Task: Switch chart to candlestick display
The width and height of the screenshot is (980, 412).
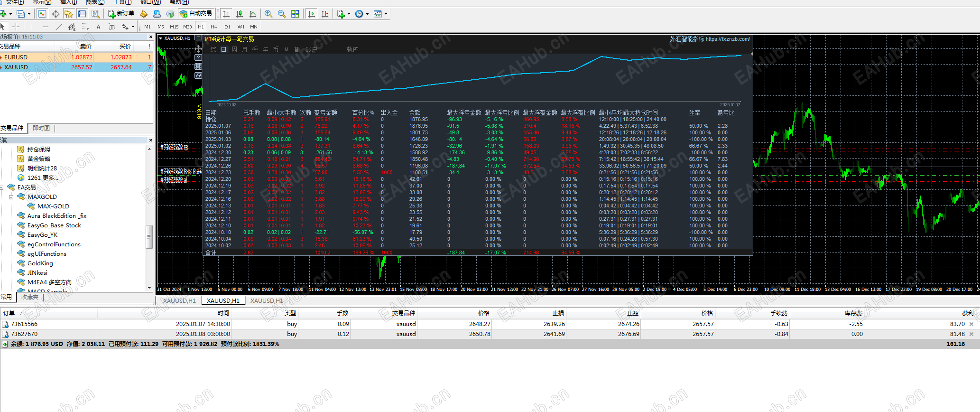Action: tap(240, 14)
